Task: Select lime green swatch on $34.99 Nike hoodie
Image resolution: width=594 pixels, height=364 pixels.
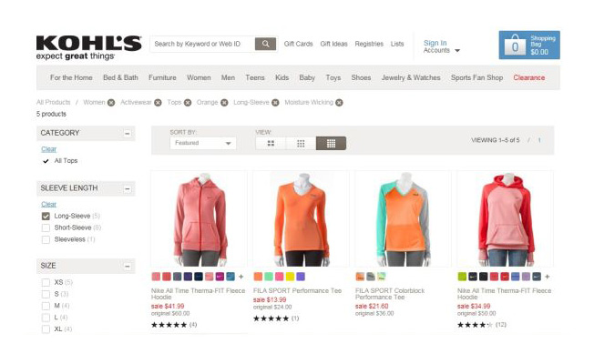Action: pyautogui.click(x=462, y=277)
